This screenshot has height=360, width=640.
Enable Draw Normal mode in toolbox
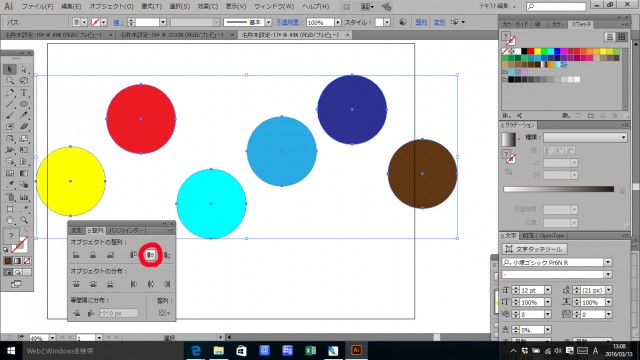click(8, 272)
